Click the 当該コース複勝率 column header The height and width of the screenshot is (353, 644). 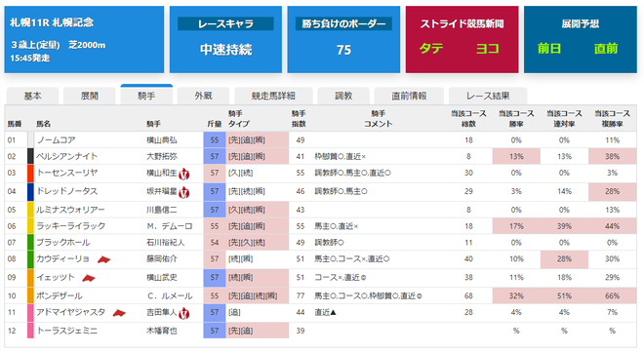[x=613, y=119]
